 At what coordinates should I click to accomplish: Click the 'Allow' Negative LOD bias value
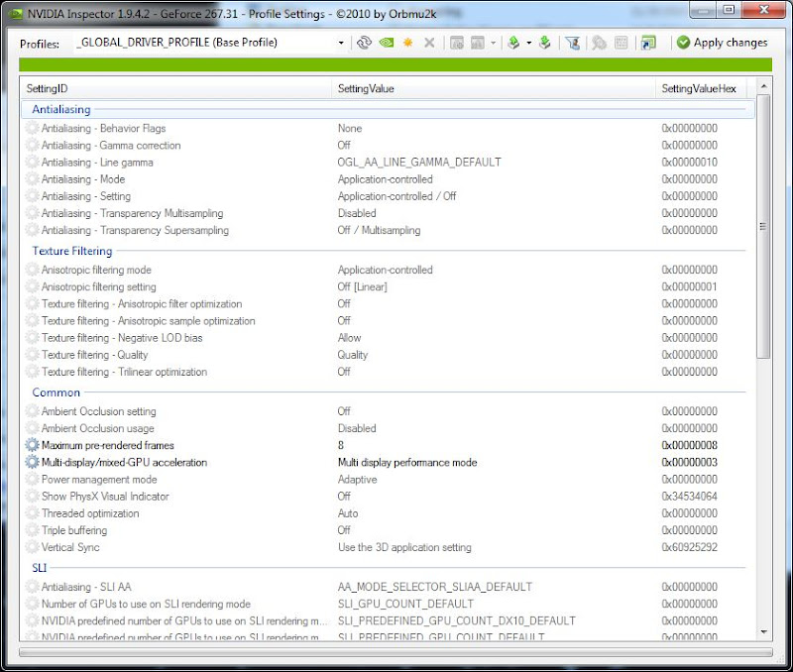click(x=350, y=338)
